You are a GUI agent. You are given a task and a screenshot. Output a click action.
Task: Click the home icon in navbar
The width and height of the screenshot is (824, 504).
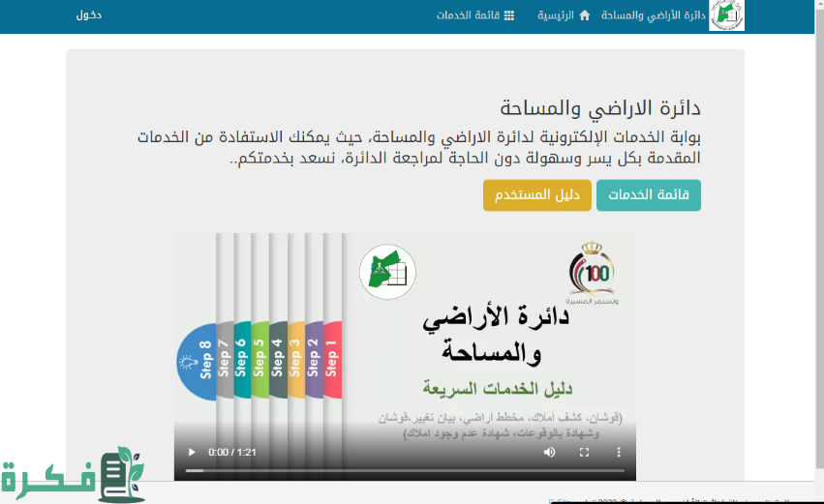584,15
